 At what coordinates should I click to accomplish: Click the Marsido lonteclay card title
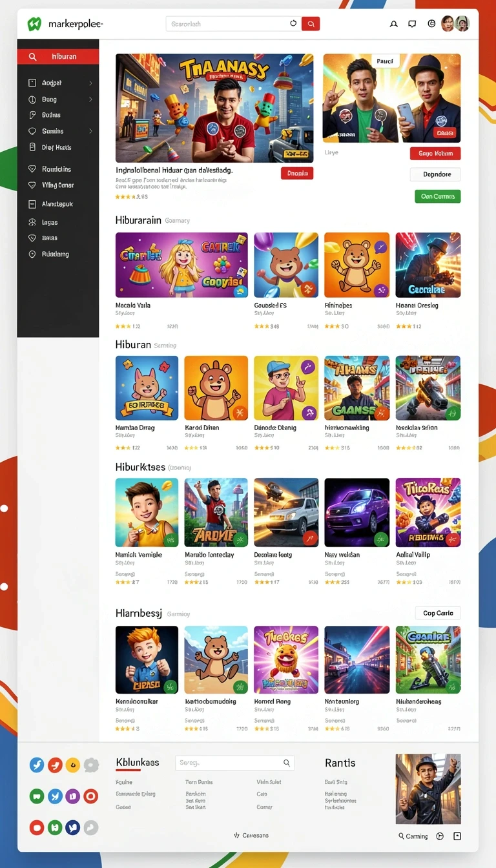[209, 555]
